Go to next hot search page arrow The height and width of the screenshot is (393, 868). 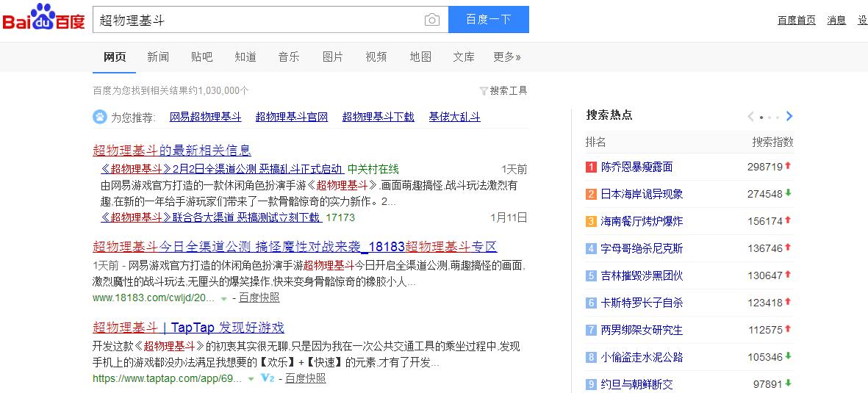point(789,116)
